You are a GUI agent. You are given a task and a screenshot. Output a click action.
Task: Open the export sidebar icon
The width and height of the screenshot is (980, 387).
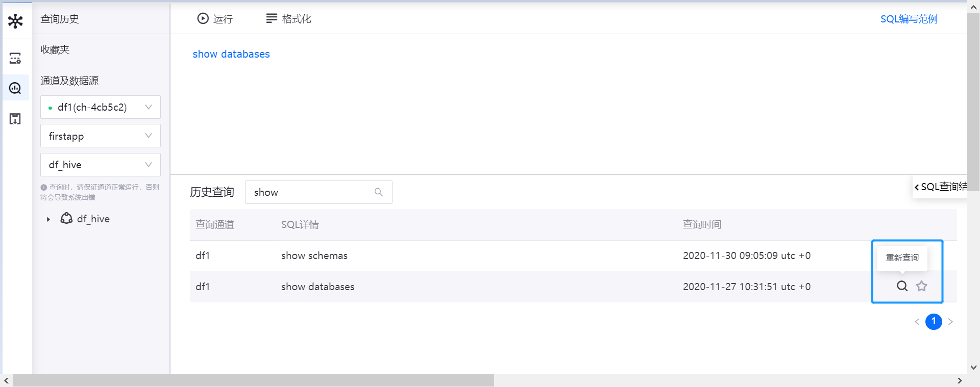[15, 119]
